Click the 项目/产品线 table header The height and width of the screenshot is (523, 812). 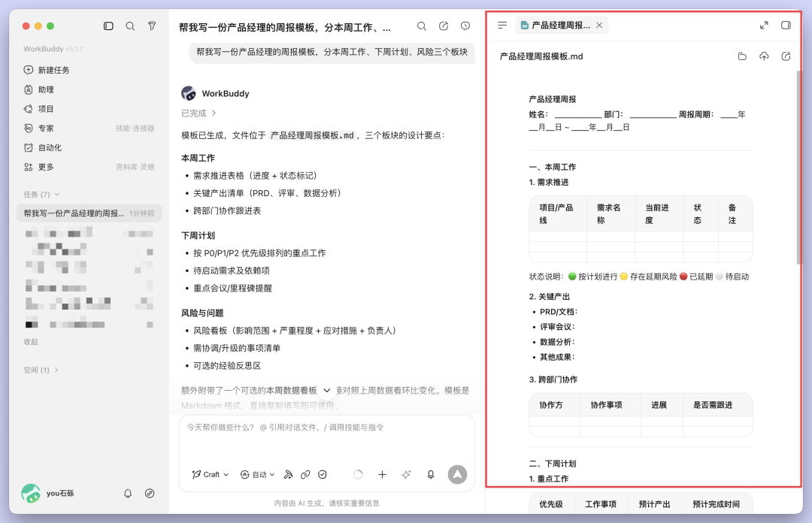pyautogui.click(x=557, y=214)
